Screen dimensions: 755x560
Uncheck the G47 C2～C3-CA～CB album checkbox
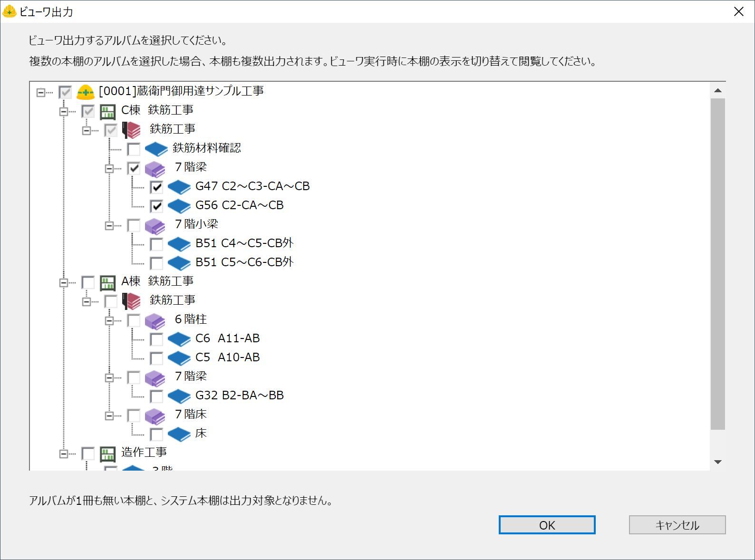click(156, 187)
